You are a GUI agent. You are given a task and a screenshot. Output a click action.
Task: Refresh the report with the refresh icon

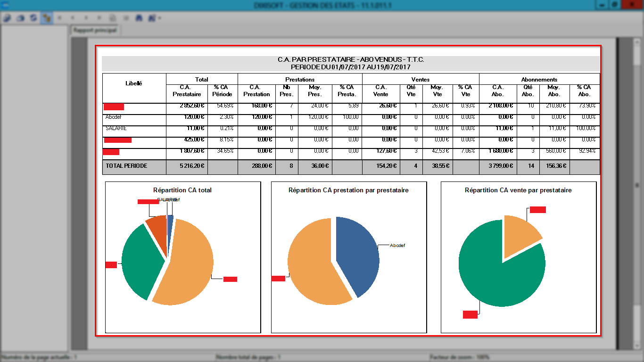(33, 18)
